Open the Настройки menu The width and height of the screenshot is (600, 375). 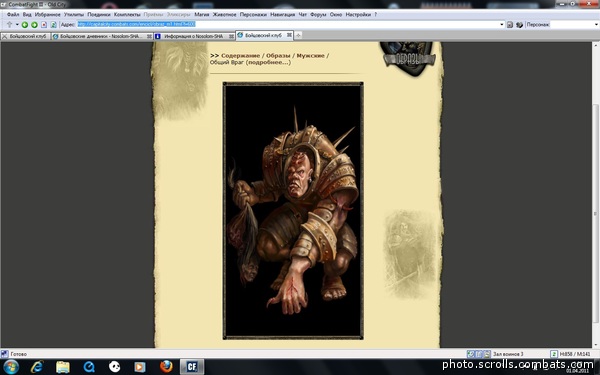tap(358, 15)
